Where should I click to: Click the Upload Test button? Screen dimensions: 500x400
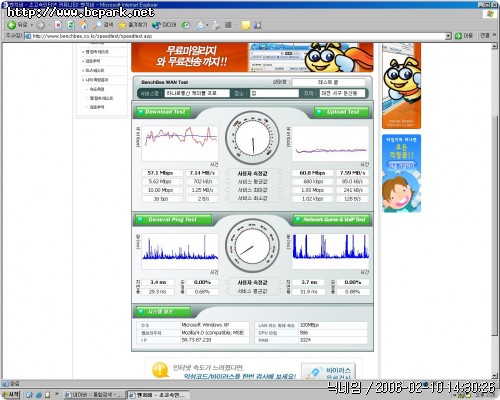pos(342,112)
